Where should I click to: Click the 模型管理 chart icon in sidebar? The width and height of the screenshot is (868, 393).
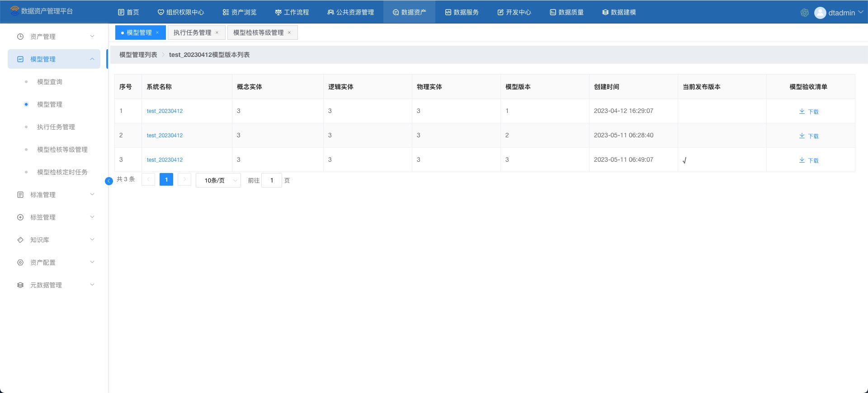20,59
